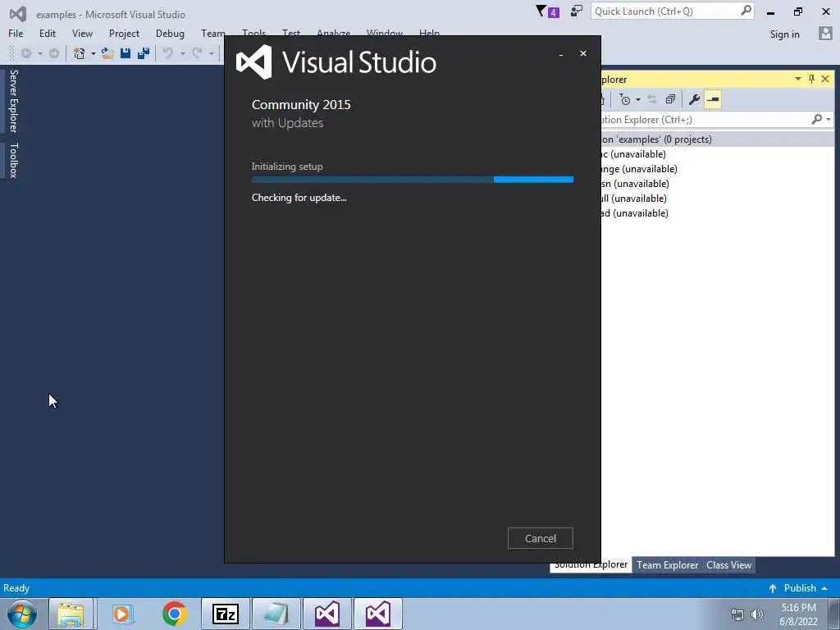Open the notifications flag with badge 4

[547, 11]
